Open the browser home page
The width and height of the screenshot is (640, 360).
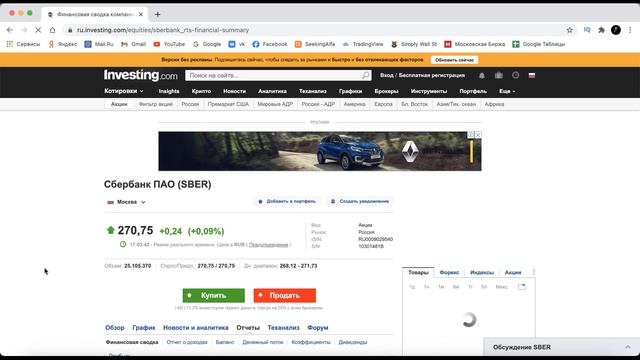[52, 30]
